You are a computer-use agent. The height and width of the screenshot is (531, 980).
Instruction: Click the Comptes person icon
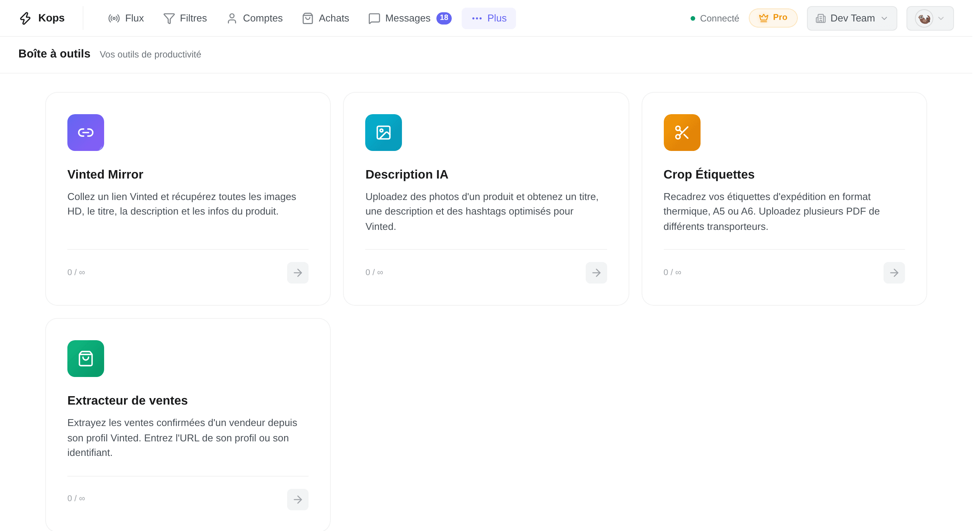point(232,18)
